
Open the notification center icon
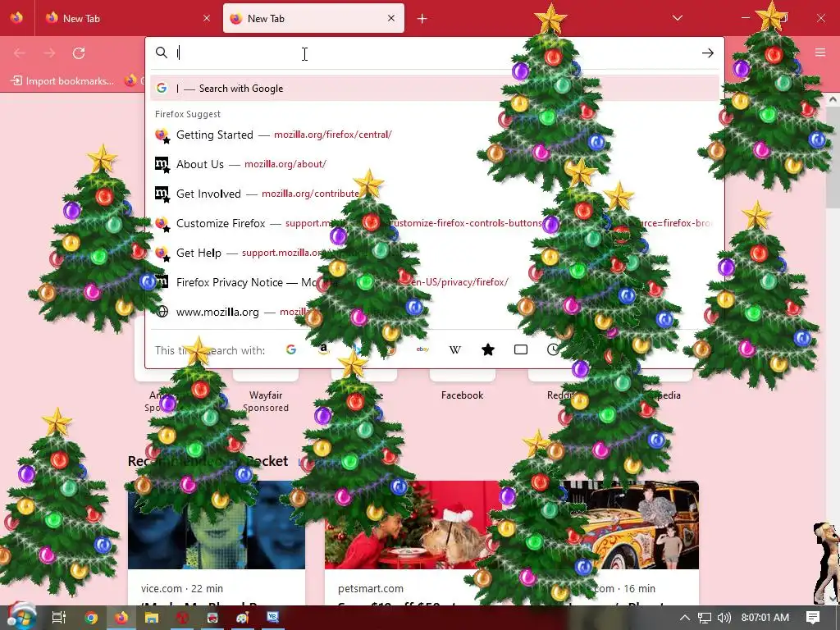813,618
